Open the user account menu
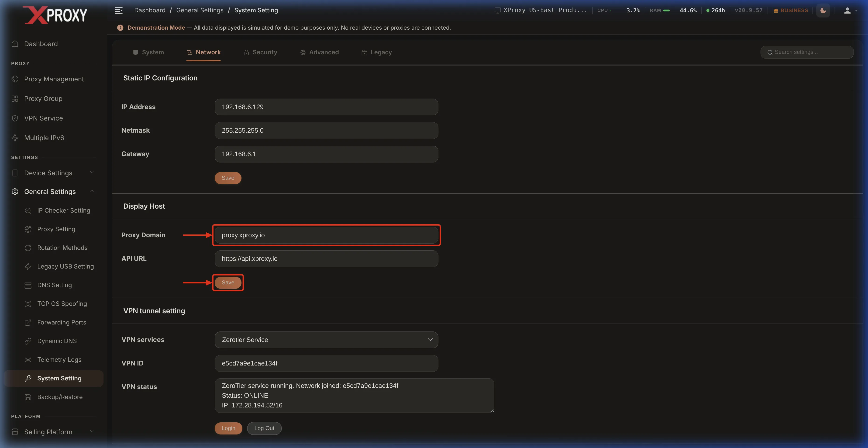Screen dimensions: 868x448 click(x=851, y=10)
